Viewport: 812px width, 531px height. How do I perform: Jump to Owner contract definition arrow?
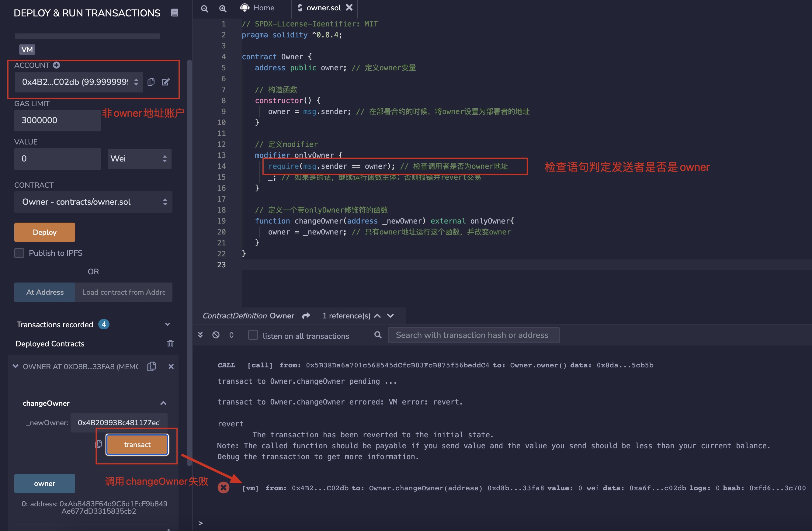click(x=306, y=316)
